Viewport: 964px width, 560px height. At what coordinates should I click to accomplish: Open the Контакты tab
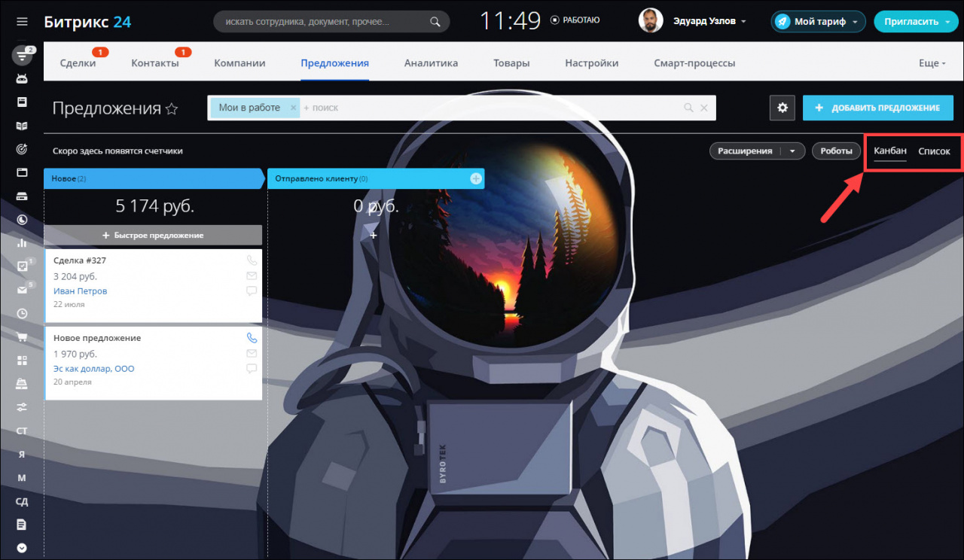pos(155,63)
